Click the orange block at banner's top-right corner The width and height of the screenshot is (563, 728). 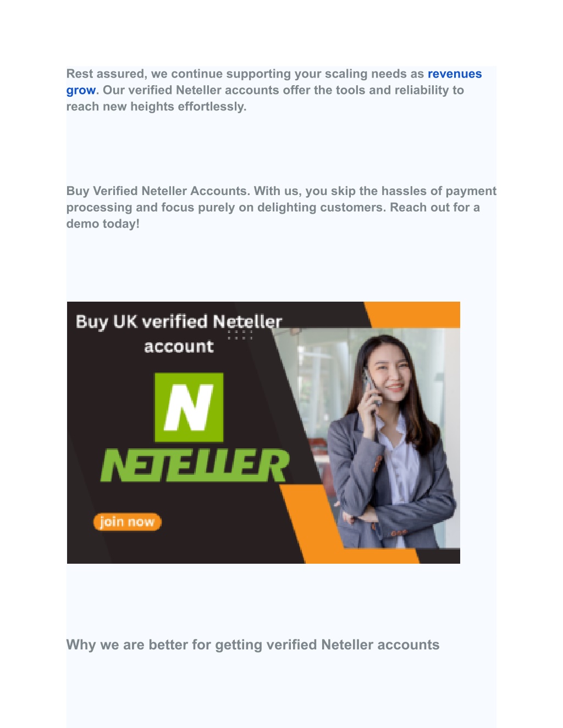412,314
